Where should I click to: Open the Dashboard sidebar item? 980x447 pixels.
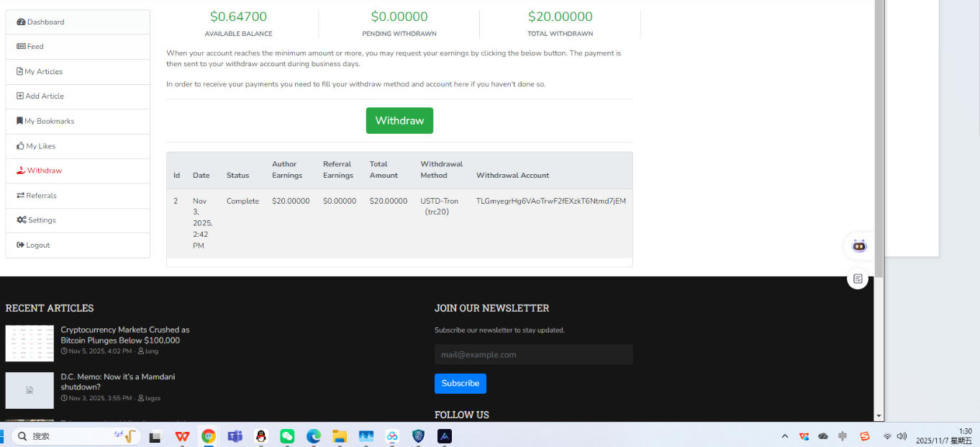[x=45, y=22]
